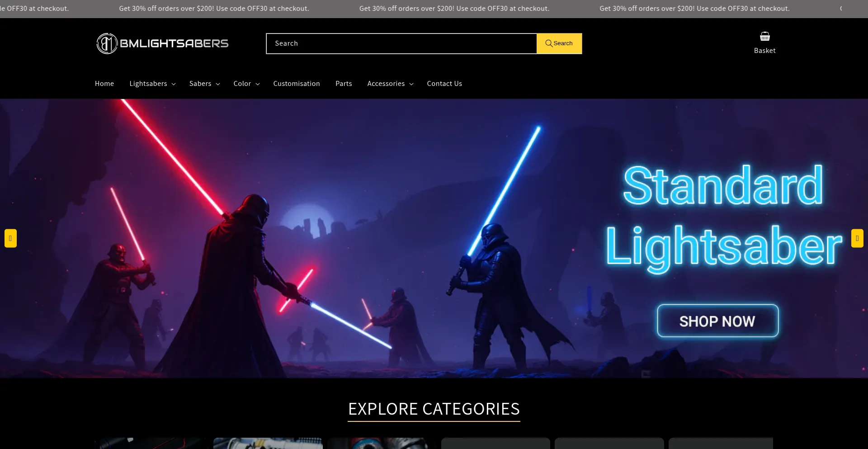Open the Home menu item
Screen dimensions: 868x449
pyautogui.click(x=104, y=84)
